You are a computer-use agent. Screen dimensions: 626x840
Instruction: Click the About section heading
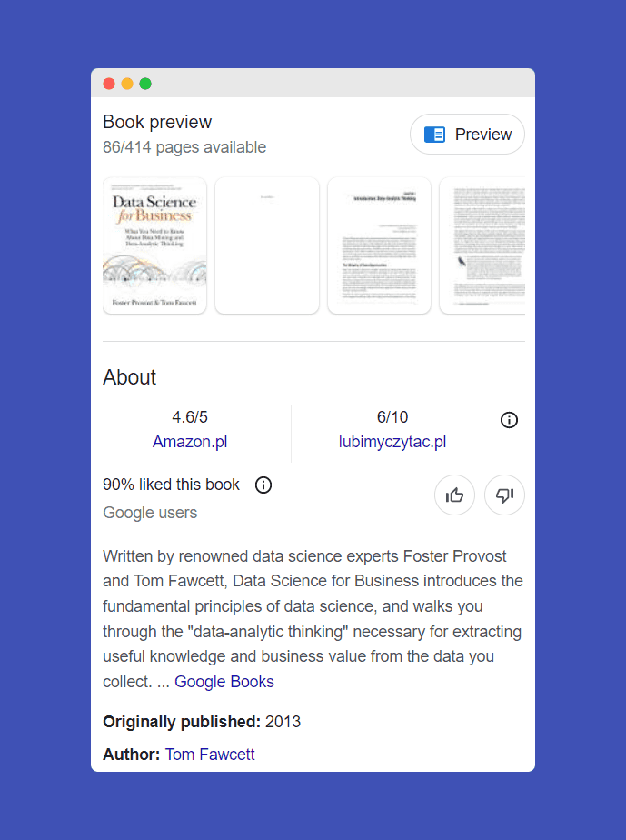pos(130,377)
